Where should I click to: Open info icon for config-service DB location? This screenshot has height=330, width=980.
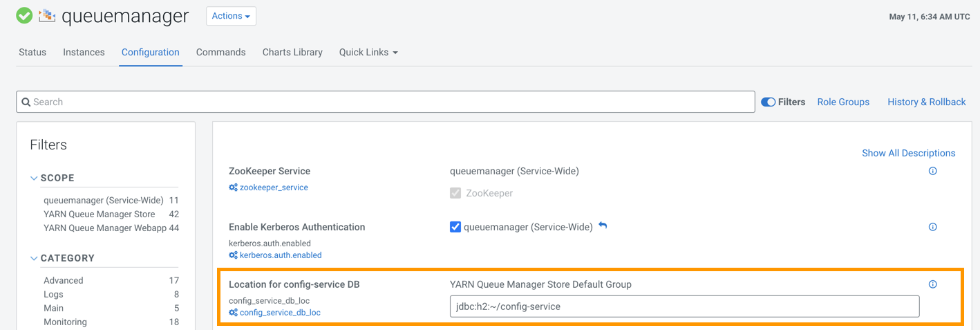click(932, 284)
